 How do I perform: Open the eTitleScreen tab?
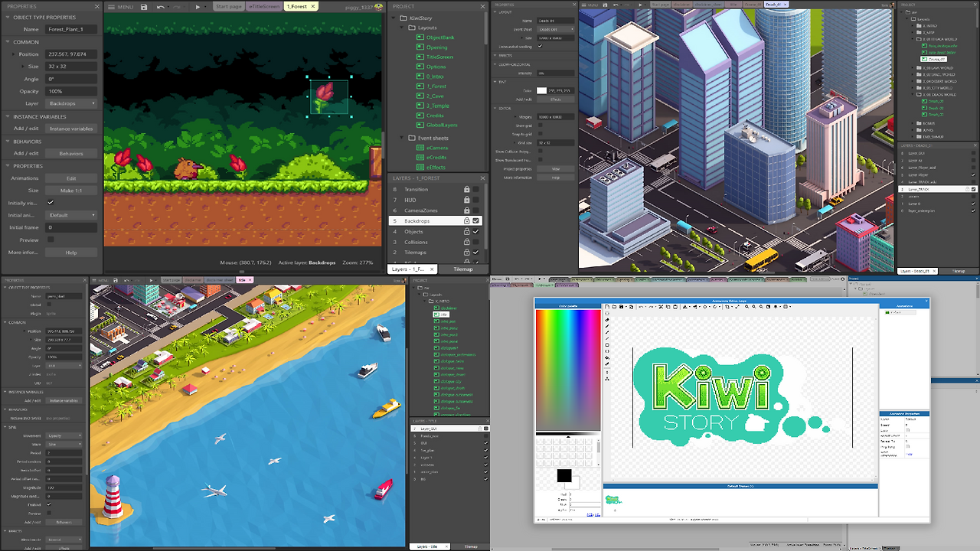point(263,6)
